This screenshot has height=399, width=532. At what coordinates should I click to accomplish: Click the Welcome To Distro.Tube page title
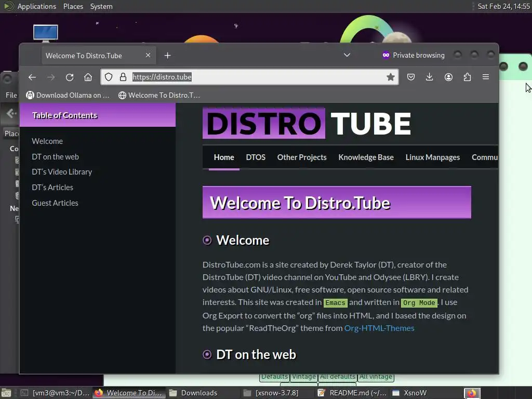point(300,203)
